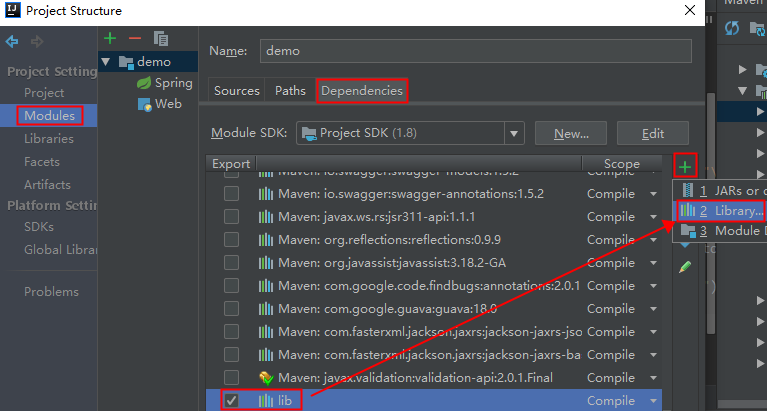Viewport: 767px width, 411px height.
Task: Open Scope dropdown for jsr311-api row
Action: coord(654,217)
